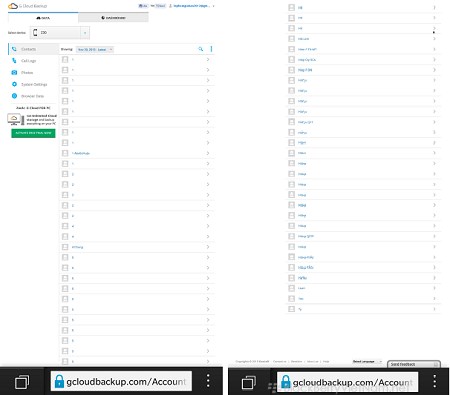Click the green activate free trial button

pos(33,133)
